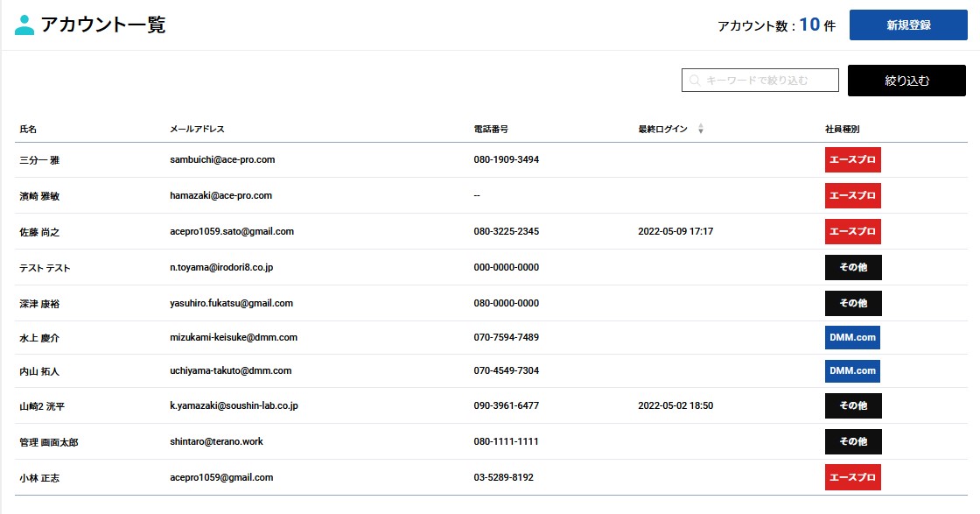Viewport: 980px width, 514px height.
Task: Select the email acepro1059.sato@gmail.com
Action: click(x=232, y=232)
